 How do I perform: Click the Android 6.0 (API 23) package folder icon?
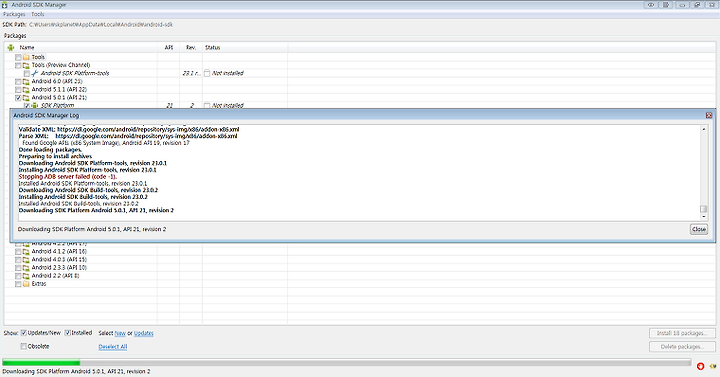point(26,82)
